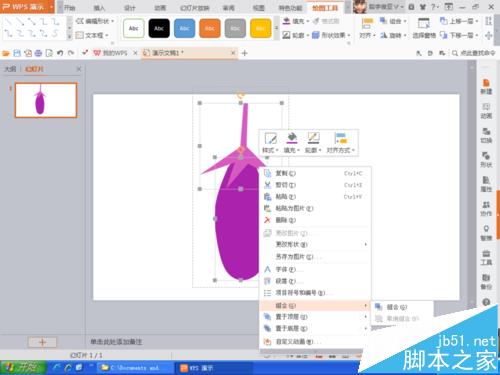The height and width of the screenshot is (375, 500).
Task: Open the Align dropdown in the mini toolbar
Action: [340, 143]
